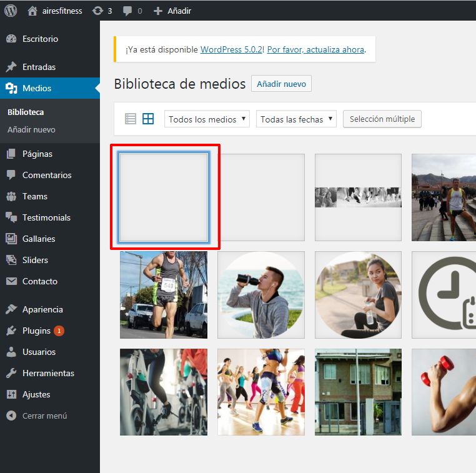Select the man drinking from bottle thumbnail

tap(260, 295)
